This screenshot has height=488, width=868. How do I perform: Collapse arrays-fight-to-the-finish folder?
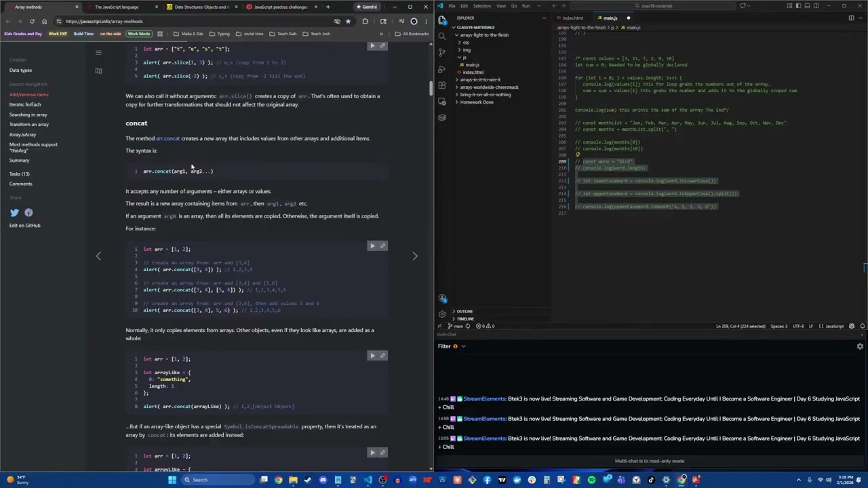[483, 35]
